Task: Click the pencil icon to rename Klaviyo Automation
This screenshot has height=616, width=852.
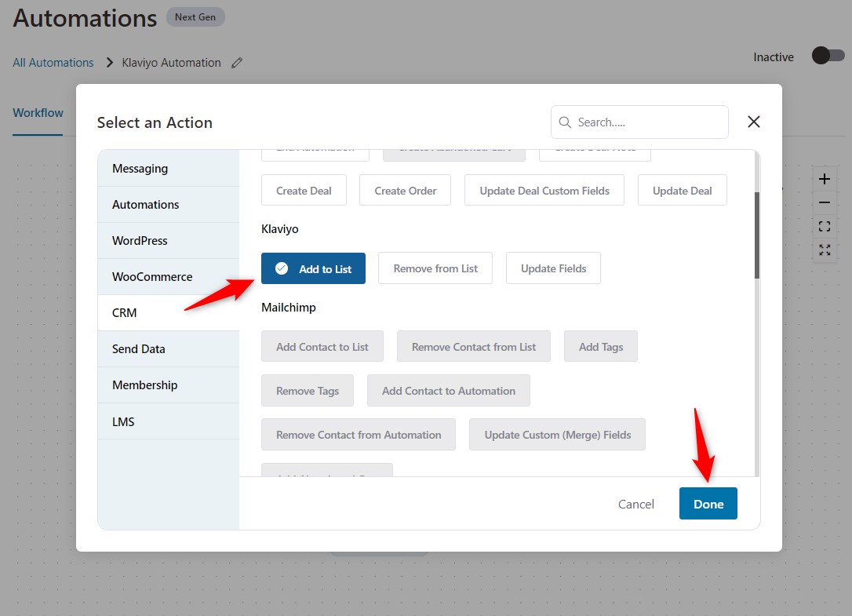Action: (x=237, y=63)
